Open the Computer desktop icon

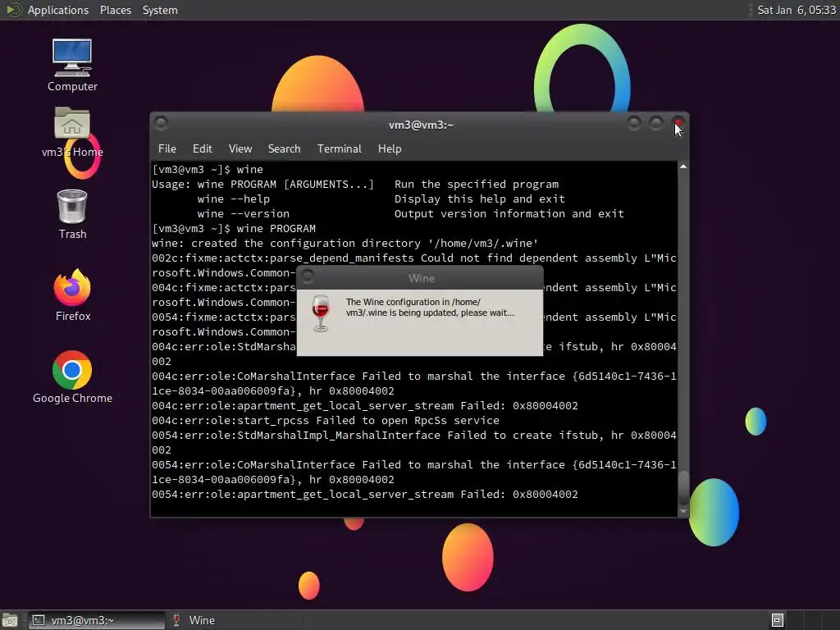pos(72,65)
